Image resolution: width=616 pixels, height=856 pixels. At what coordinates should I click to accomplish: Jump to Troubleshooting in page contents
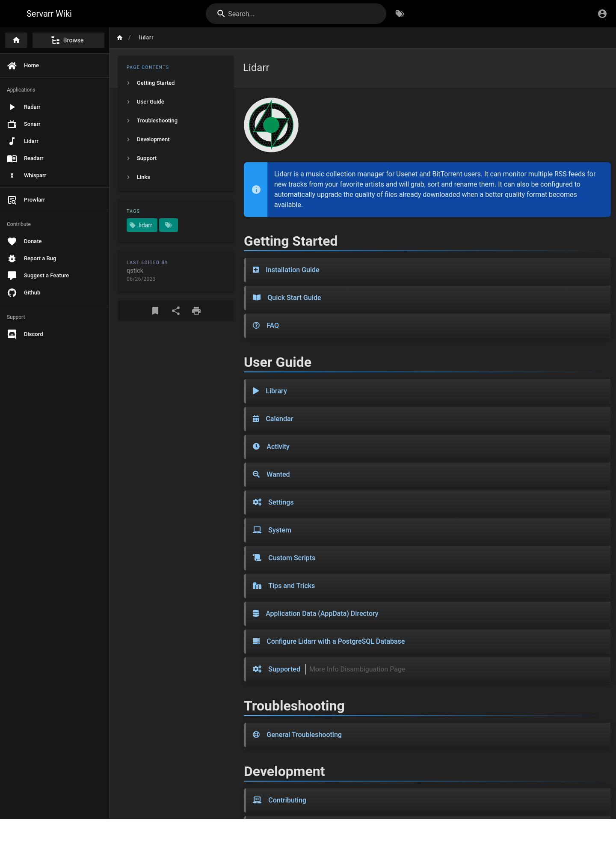(176, 121)
